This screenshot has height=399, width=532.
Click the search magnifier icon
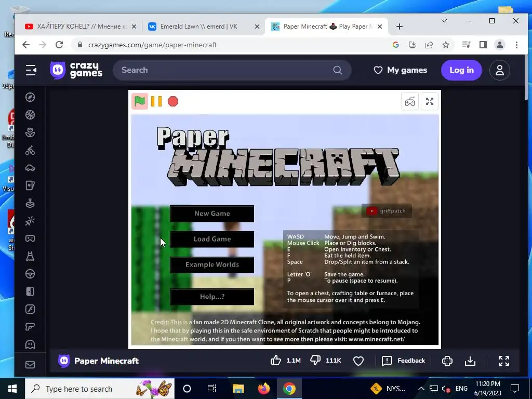click(x=338, y=70)
